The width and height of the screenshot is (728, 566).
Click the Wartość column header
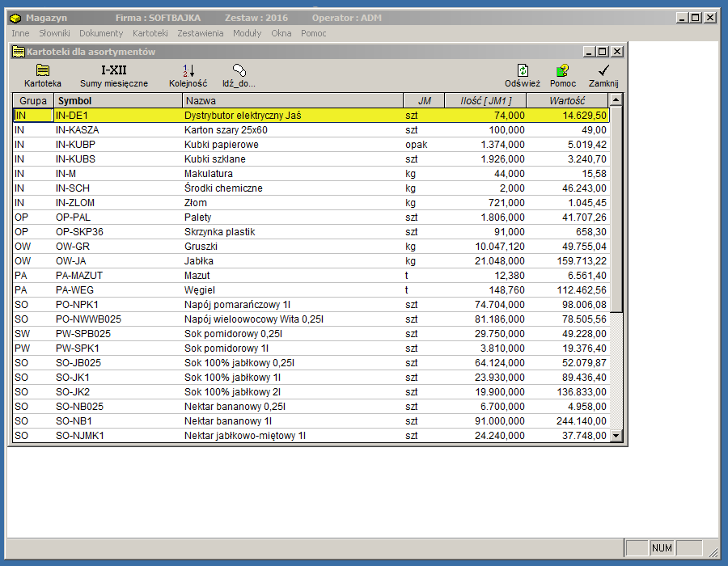coord(567,101)
